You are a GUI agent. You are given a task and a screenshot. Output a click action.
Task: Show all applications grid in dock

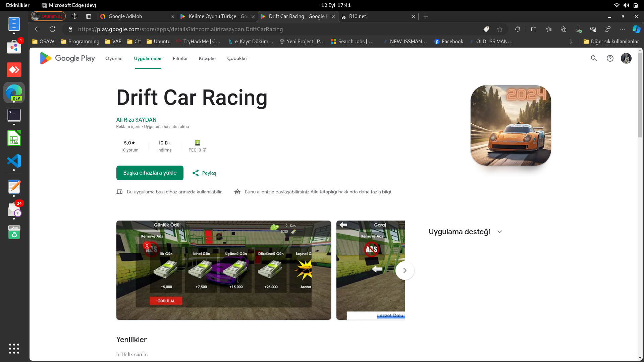click(x=14, y=349)
